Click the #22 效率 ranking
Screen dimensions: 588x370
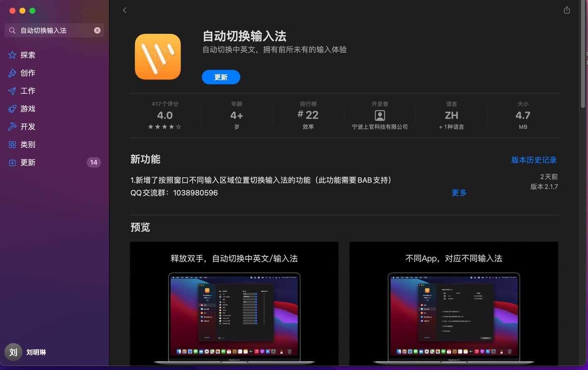[308, 115]
